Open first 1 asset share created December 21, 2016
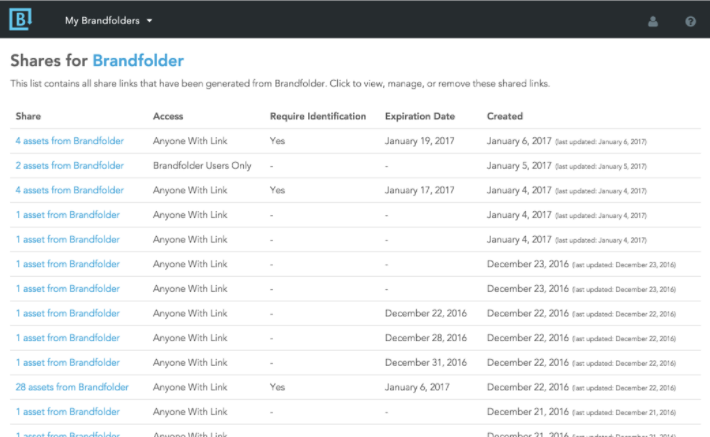710x437 pixels. tap(67, 412)
